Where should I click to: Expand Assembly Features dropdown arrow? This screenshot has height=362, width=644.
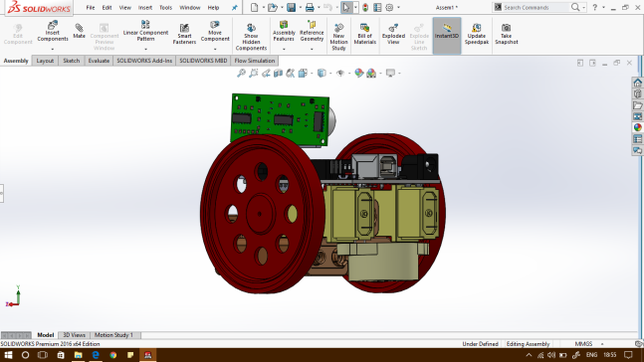pyautogui.click(x=284, y=50)
